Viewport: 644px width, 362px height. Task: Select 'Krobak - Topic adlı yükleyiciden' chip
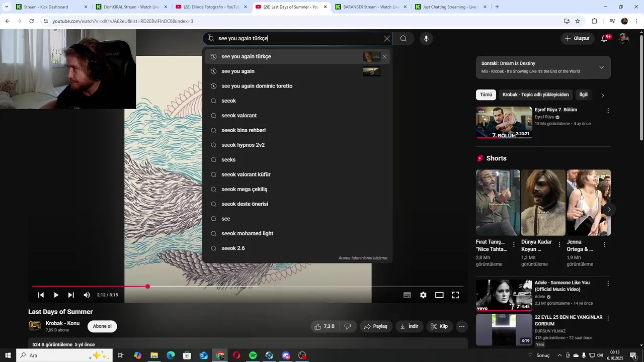(535, 95)
